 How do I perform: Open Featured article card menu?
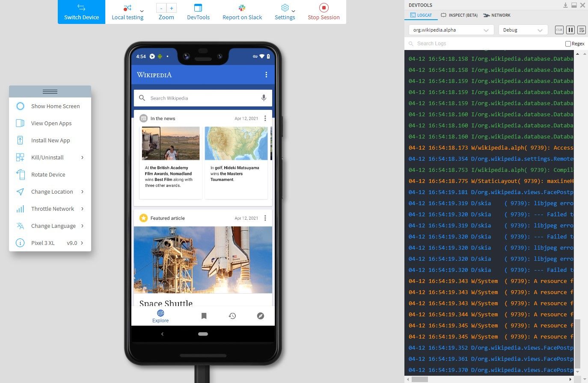(x=265, y=218)
